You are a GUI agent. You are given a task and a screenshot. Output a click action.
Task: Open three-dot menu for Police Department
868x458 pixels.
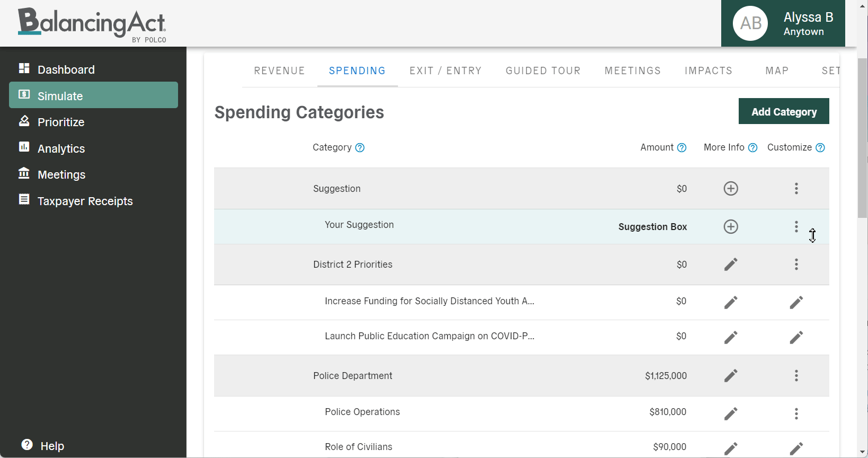point(796,375)
